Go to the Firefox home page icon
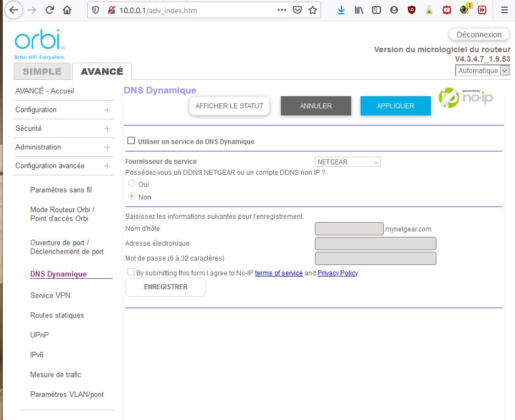 67,10
